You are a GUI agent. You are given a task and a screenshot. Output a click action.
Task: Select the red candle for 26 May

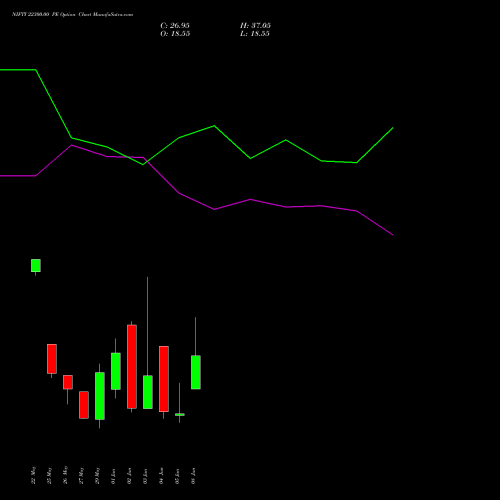point(68,382)
